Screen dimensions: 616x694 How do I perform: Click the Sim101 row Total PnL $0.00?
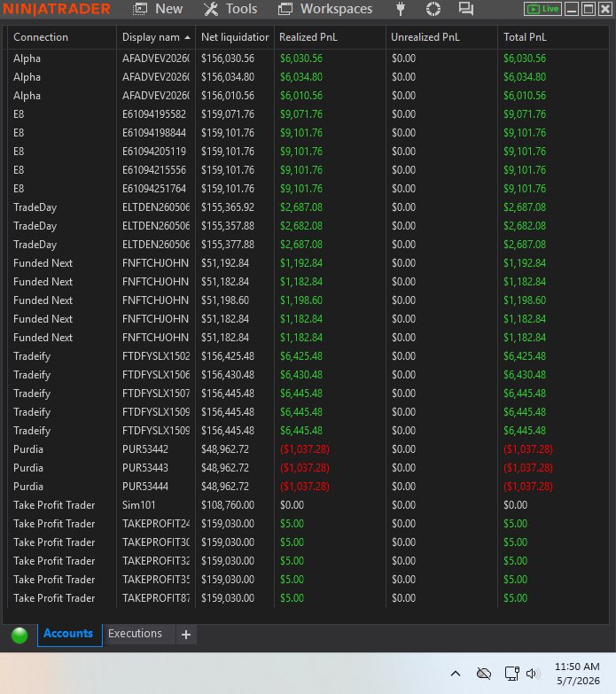[x=515, y=505]
